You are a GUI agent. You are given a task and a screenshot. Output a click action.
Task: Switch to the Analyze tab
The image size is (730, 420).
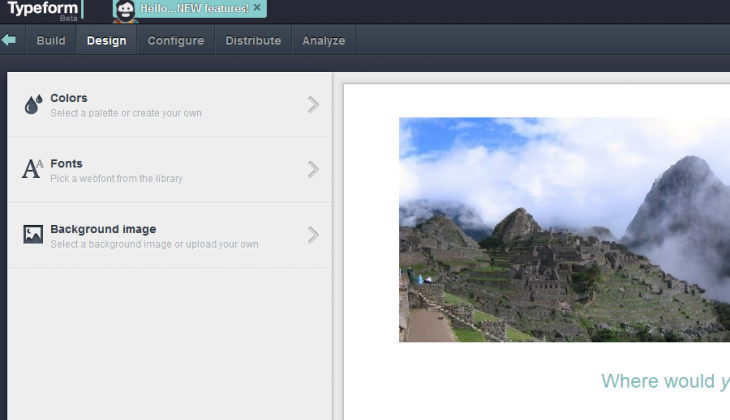323,41
